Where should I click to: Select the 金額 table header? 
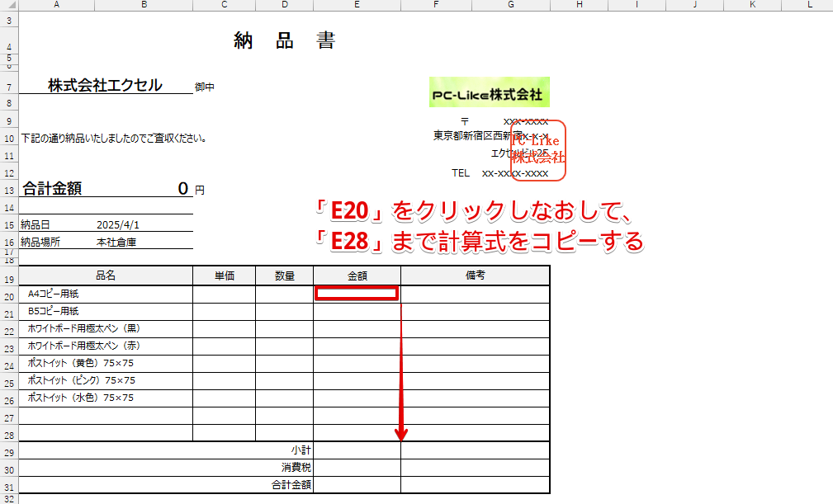click(x=357, y=276)
